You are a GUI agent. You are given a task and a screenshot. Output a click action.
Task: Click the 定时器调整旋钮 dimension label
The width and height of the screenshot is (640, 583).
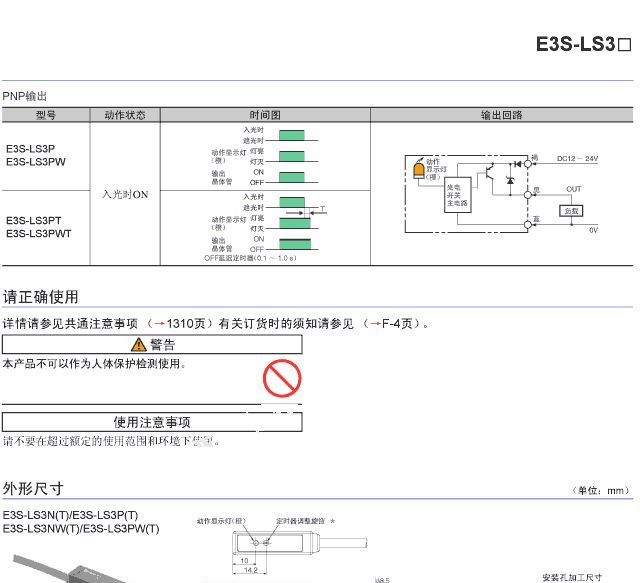[x=300, y=521]
